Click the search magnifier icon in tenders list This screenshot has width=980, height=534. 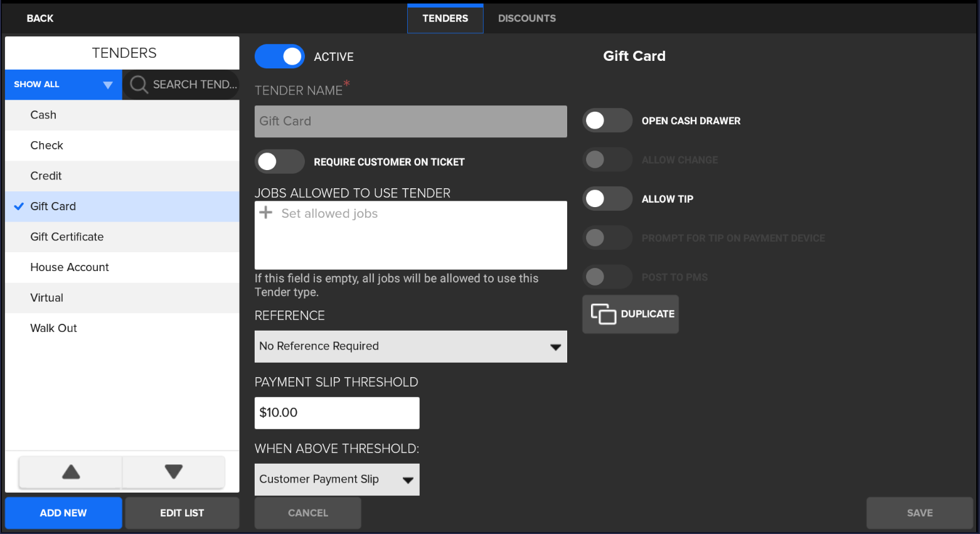pos(139,85)
